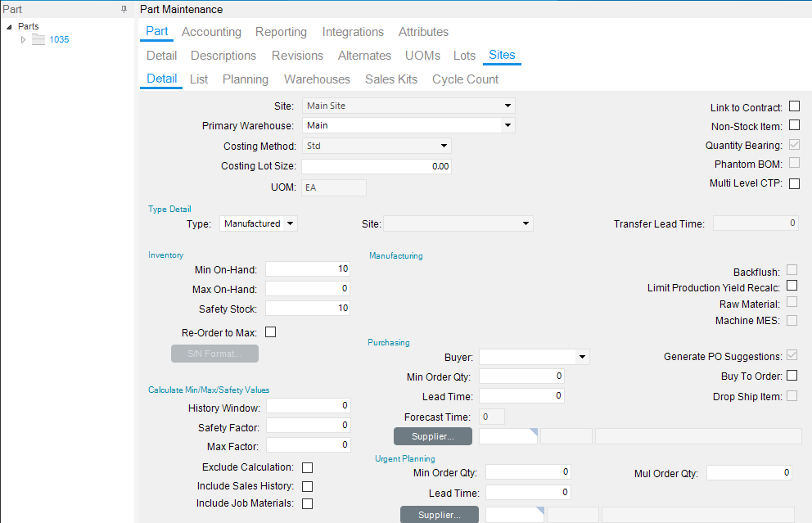Switch to the Sites List tab
812x523 pixels.
click(x=199, y=79)
